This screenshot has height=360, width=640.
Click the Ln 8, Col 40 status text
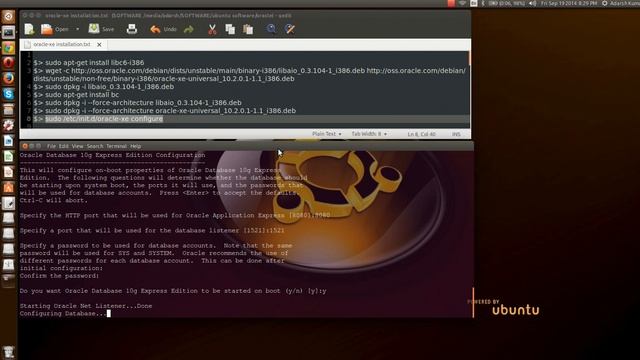tap(421, 134)
